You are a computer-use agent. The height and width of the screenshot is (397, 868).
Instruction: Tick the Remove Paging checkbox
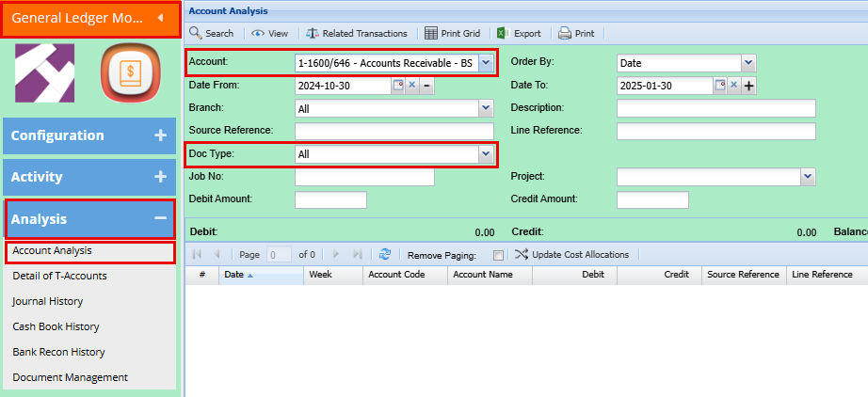coord(498,256)
